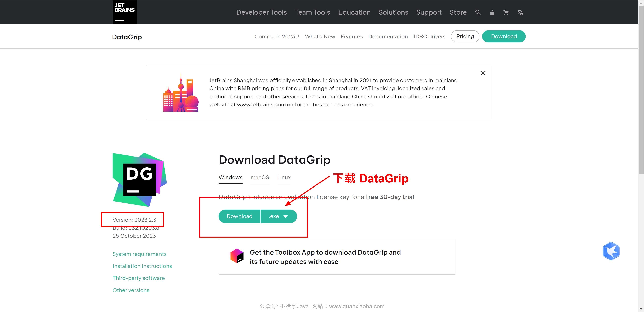This screenshot has width=644, height=312.
Task: Close the Shanghai announcement banner
Action: (x=483, y=73)
